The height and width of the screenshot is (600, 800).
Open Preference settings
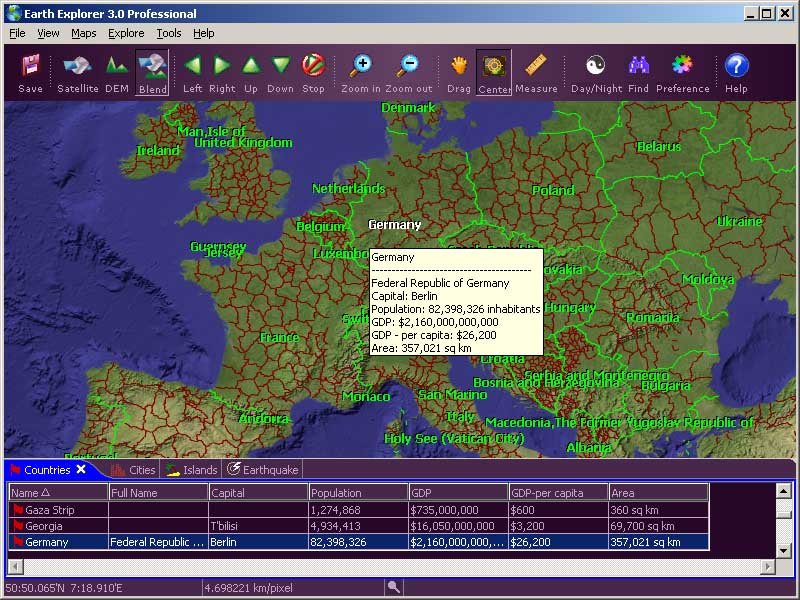tap(683, 72)
